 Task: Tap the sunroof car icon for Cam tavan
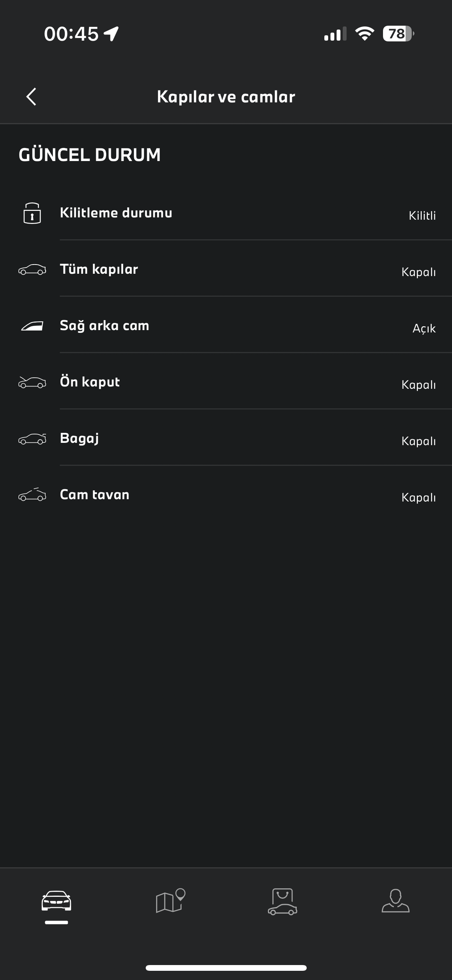32,495
